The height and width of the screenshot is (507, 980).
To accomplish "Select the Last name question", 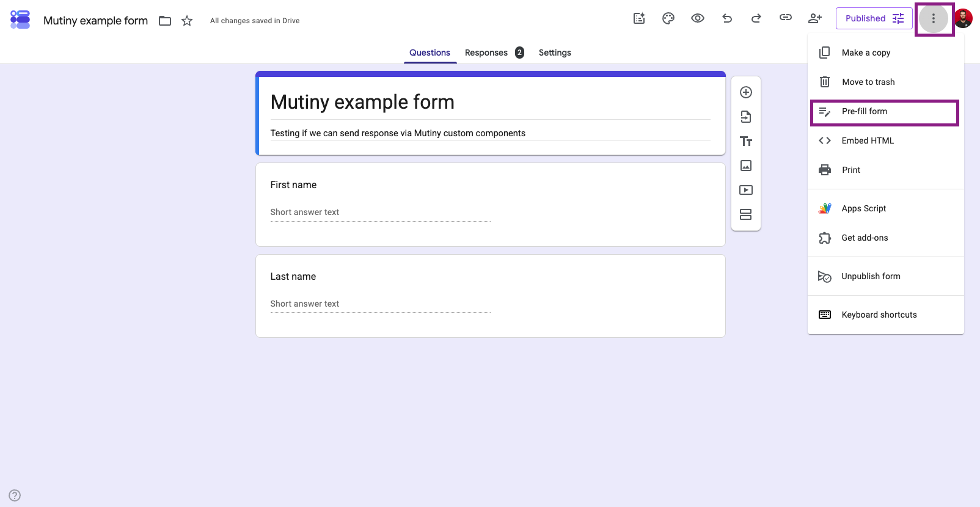I will (491, 296).
